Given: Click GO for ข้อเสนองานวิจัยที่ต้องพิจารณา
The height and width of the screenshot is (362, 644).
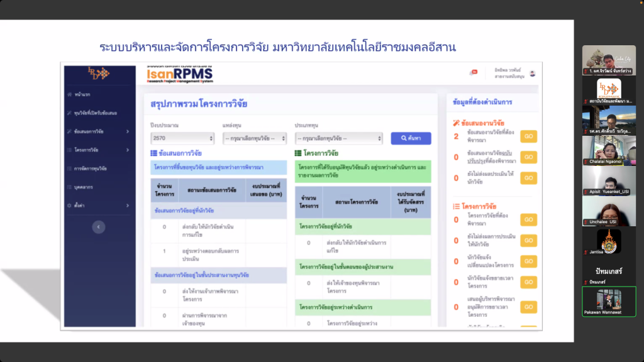Looking at the screenshot, I should tap(528, 136).
